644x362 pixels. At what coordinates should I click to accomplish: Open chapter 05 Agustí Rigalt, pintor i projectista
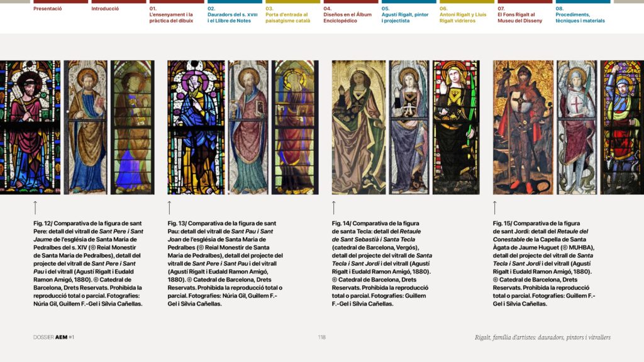tap(404, 14)
